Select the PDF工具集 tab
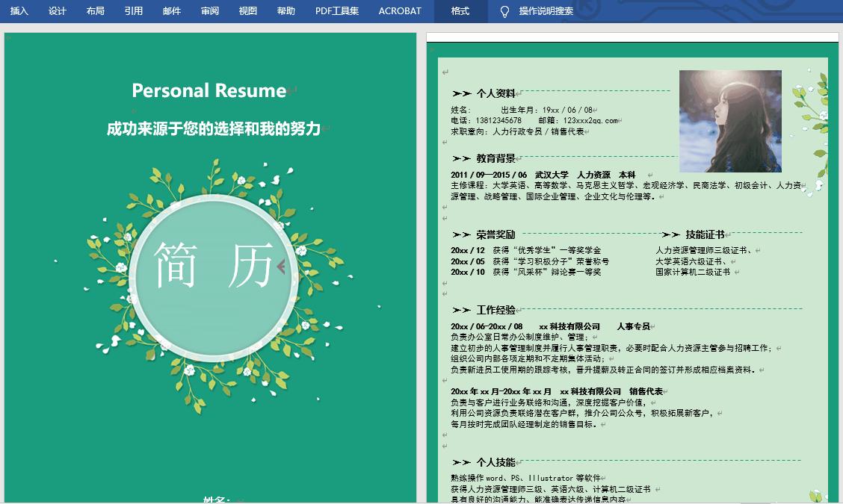The width and height of the screenshot is (843, 504). point(336,11)
